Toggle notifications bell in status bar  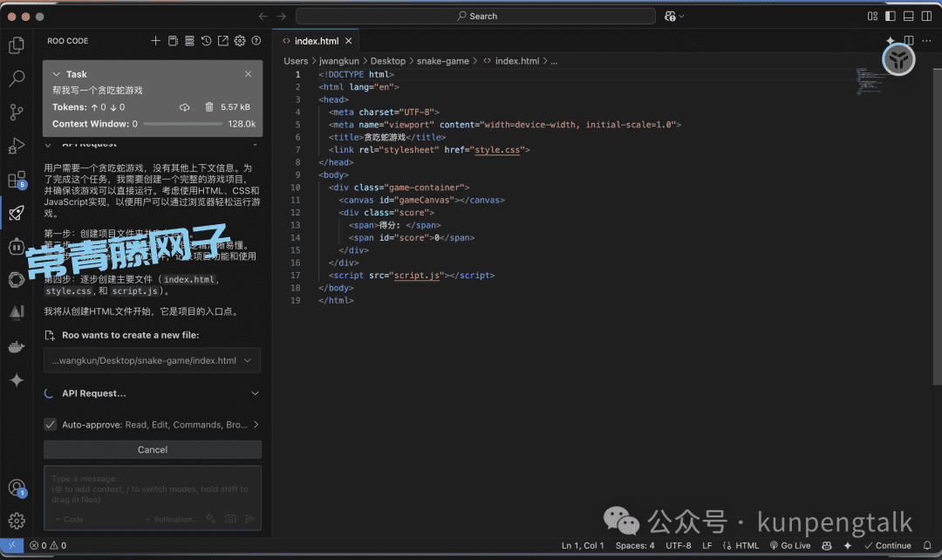pos(928,545)
